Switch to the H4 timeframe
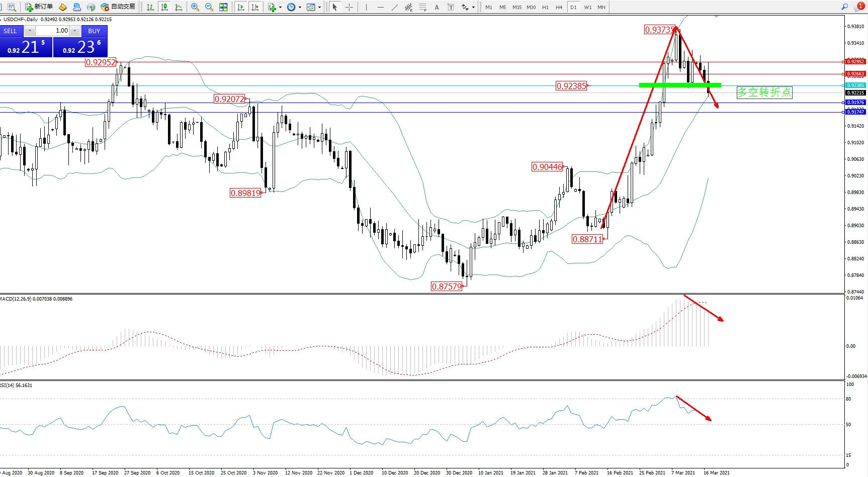The height and width of the screenshot is (477, 868). click(559, 7)
